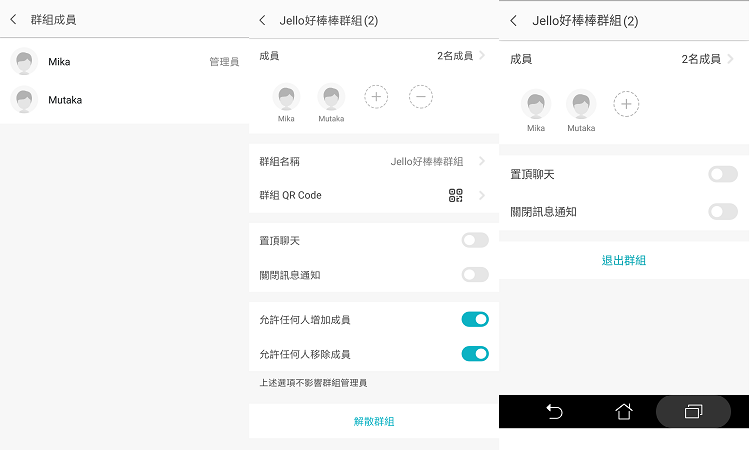The image size is (750, 450).
Task: Click add member plus icon in middle panel
Action: click(x=376, y=97)
